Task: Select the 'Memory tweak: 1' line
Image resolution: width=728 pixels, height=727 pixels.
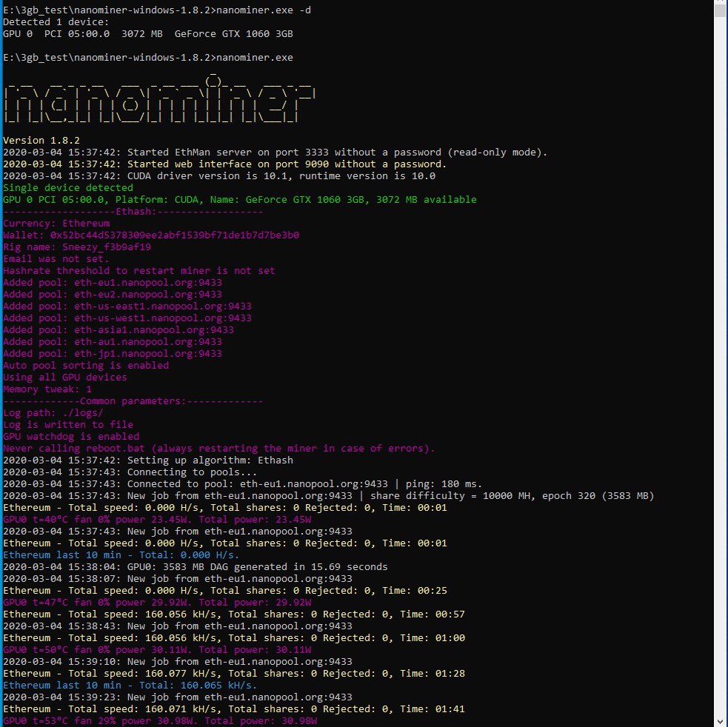Action: point(47,389)
